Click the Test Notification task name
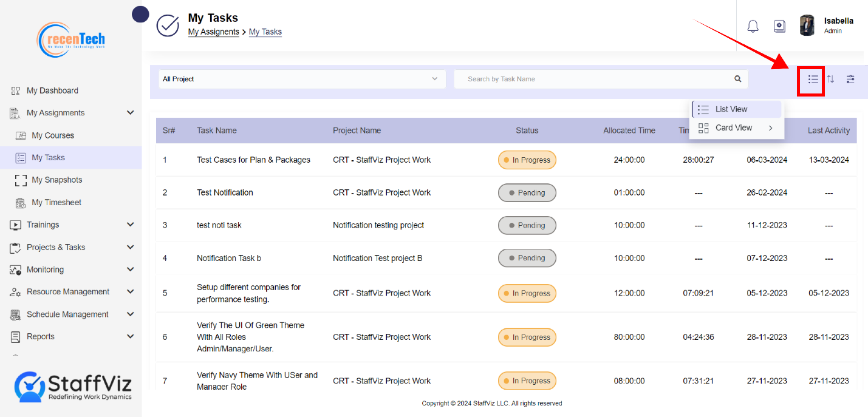Screen dimensions: 868x417 pos(225,192)
